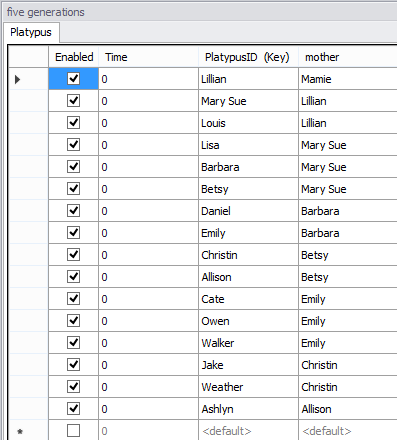Image resolution: width=397 pixels, height=440 pixels.
Task: Select mother cell 'Allison' in Ashlyn row
Action: (348, 409)
